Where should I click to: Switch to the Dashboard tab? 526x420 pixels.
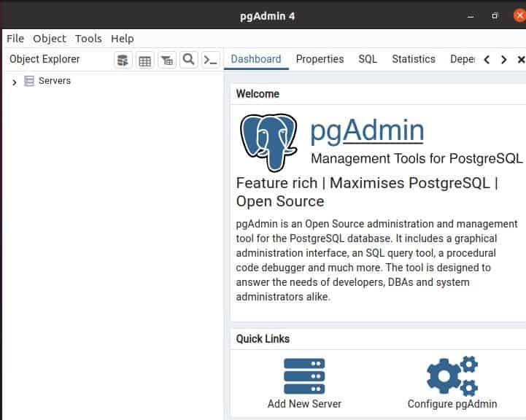tap(256, 59)
